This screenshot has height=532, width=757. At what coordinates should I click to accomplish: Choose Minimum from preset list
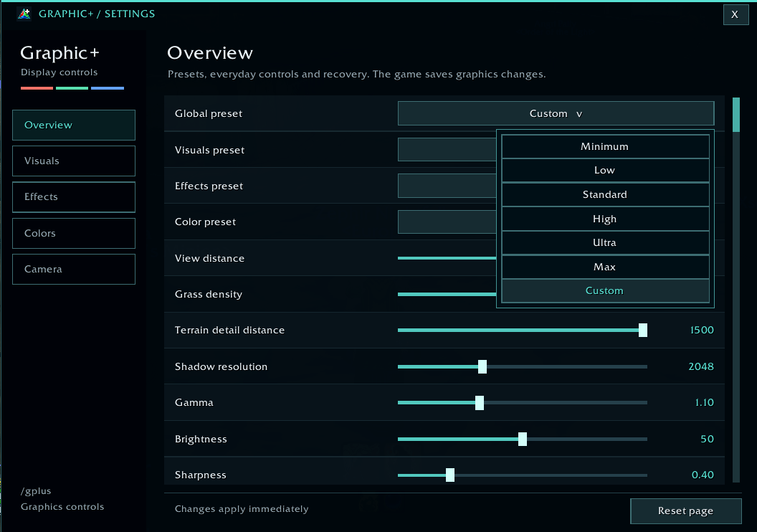click(605, 146)
